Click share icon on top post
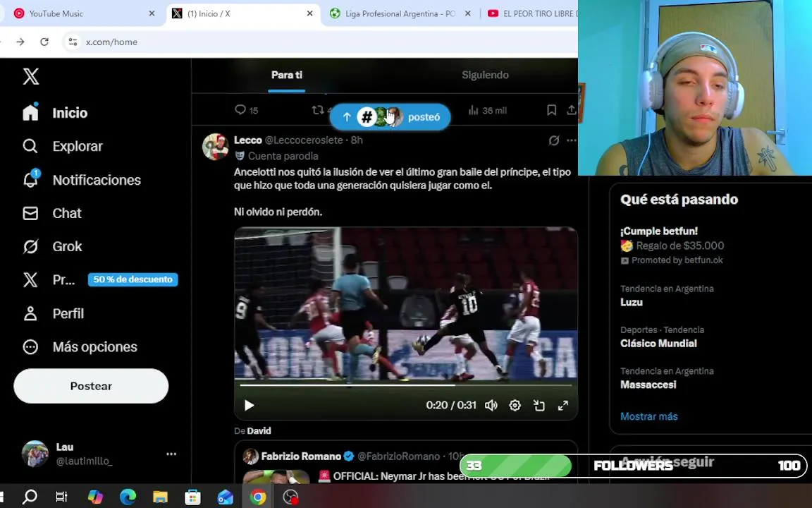 click(x=571, y=110)
